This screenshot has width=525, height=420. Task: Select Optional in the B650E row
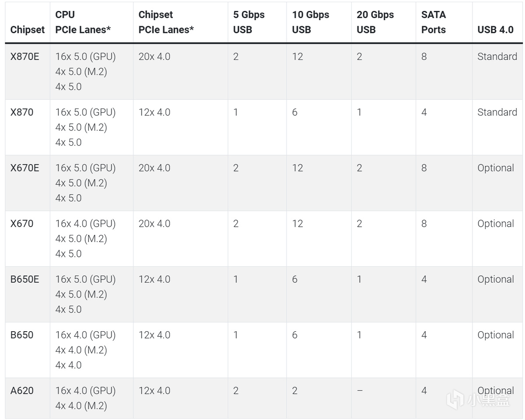click(x=496, y=279)
